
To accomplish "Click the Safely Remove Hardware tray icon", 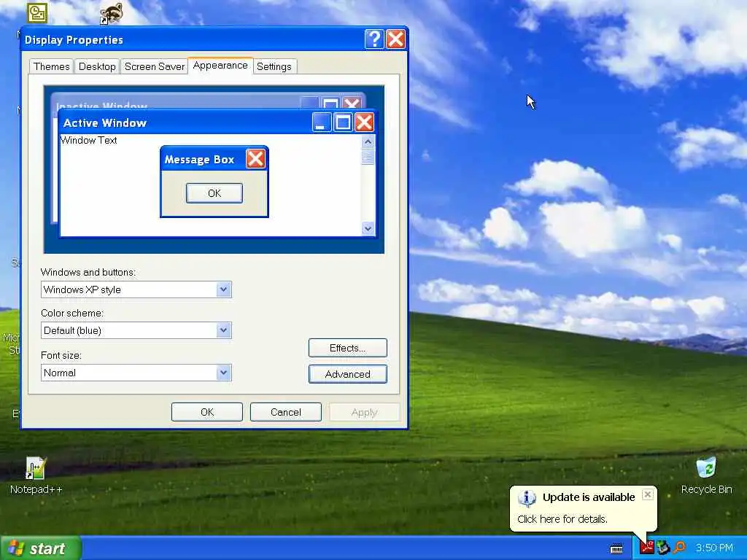I will click(x=662, y=548).
